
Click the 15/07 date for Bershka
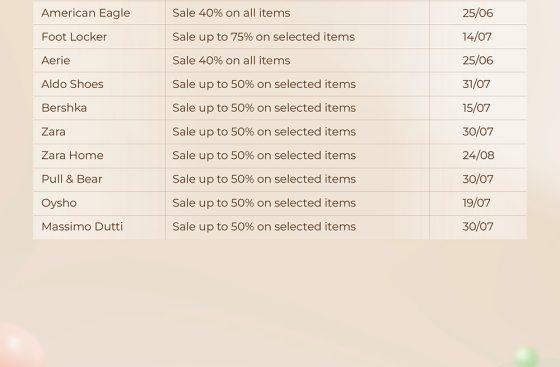(476, 108)
